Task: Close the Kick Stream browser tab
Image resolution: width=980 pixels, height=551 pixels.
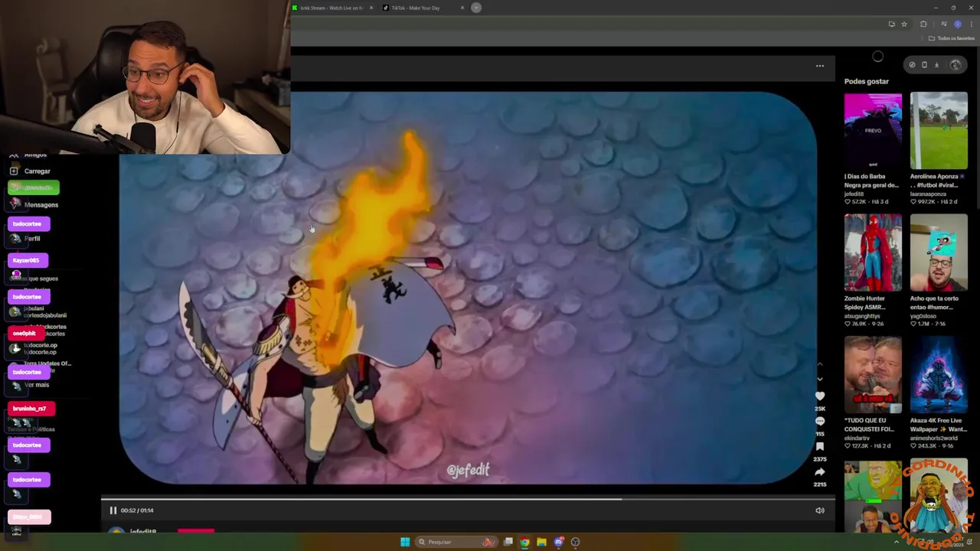Action: (x=371, y=8)
